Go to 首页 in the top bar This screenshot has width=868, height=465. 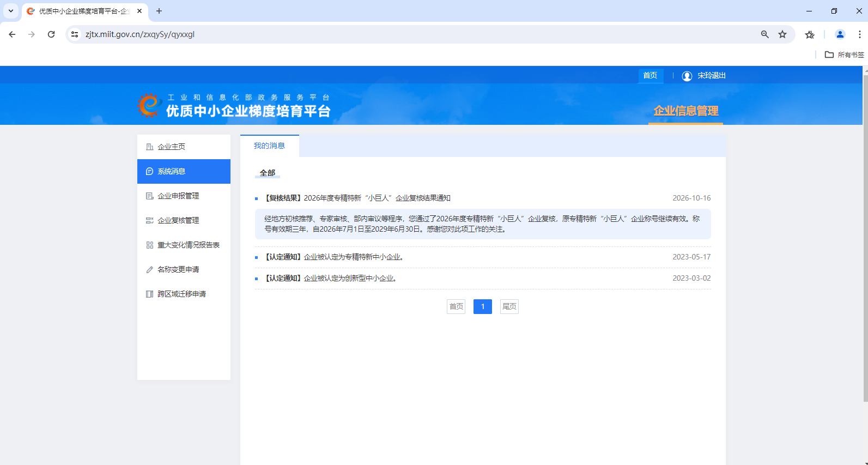[650, 75]
